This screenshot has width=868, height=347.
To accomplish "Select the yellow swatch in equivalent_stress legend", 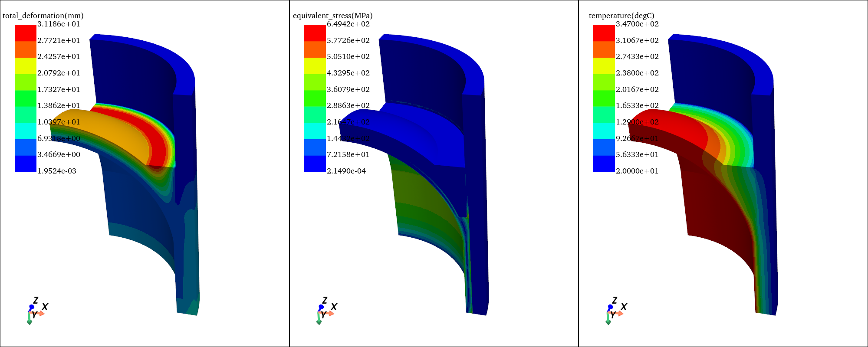I will tap(315, 66).
